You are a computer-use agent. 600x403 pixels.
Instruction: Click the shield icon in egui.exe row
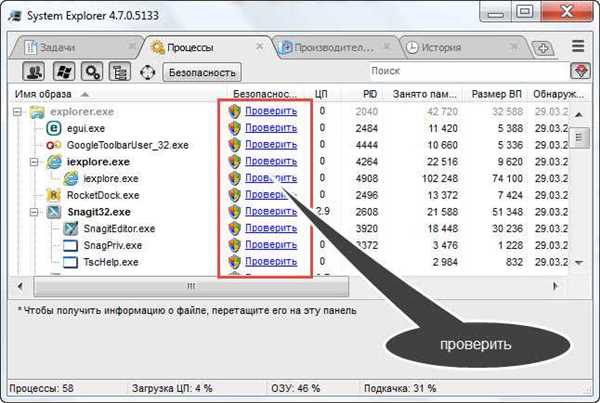234,128
